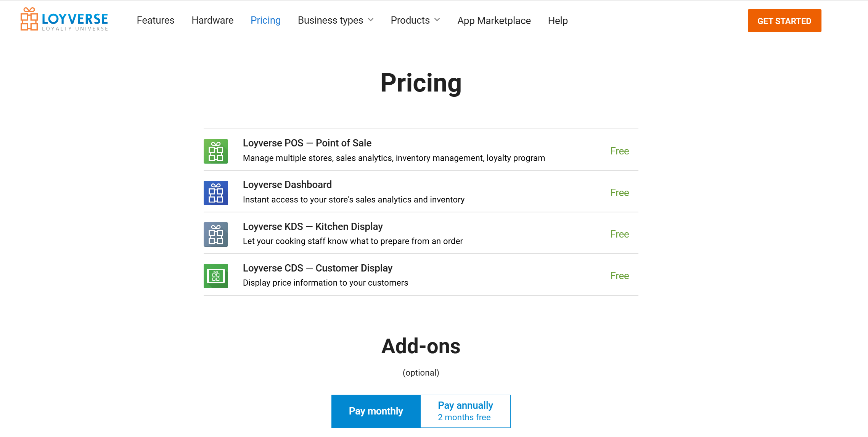This screenshot has width=868, height=437.
Task: Click the blue Loyverse Dashboard app icon
Action: [x=216, y=193]
